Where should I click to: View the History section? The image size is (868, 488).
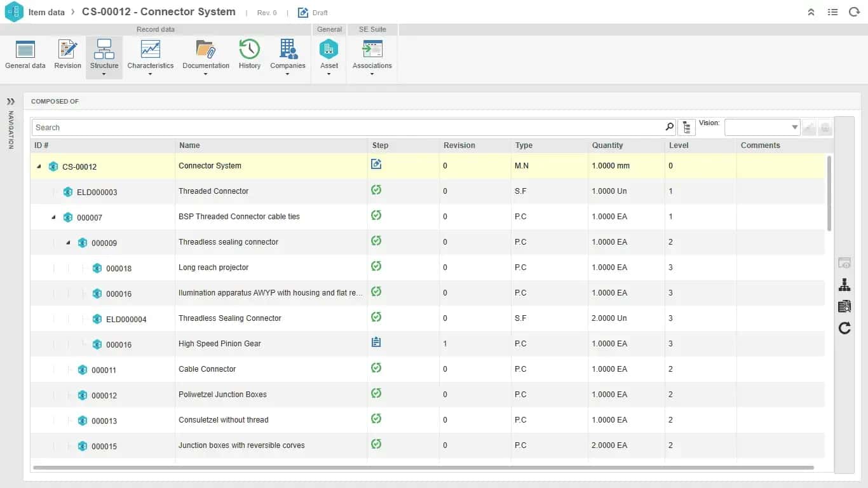250,55
